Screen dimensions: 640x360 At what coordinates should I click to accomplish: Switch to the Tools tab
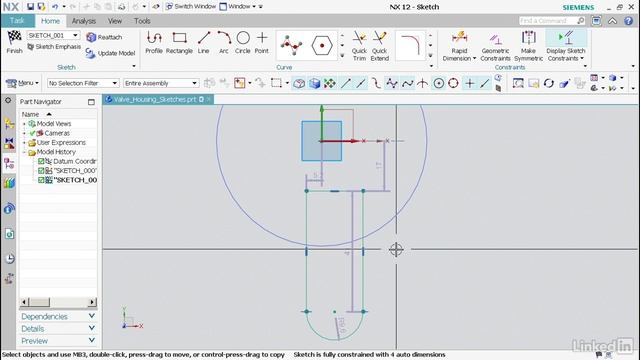(142, 21)
